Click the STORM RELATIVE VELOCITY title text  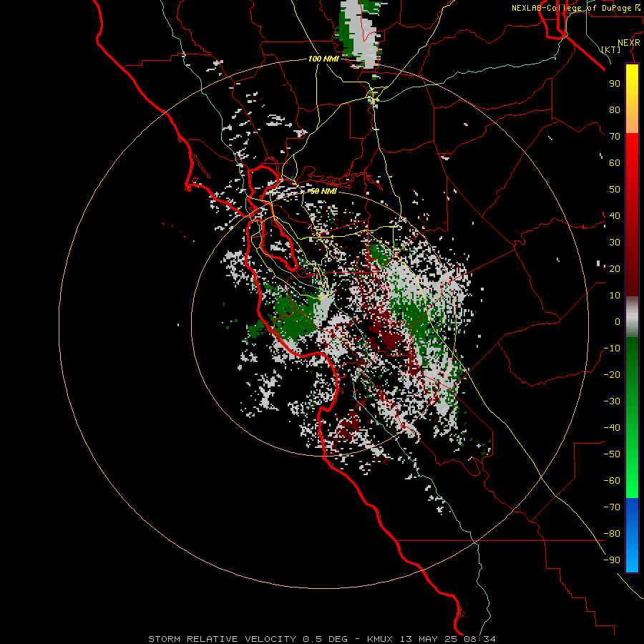pyautogui.click(x=223, y=639)
